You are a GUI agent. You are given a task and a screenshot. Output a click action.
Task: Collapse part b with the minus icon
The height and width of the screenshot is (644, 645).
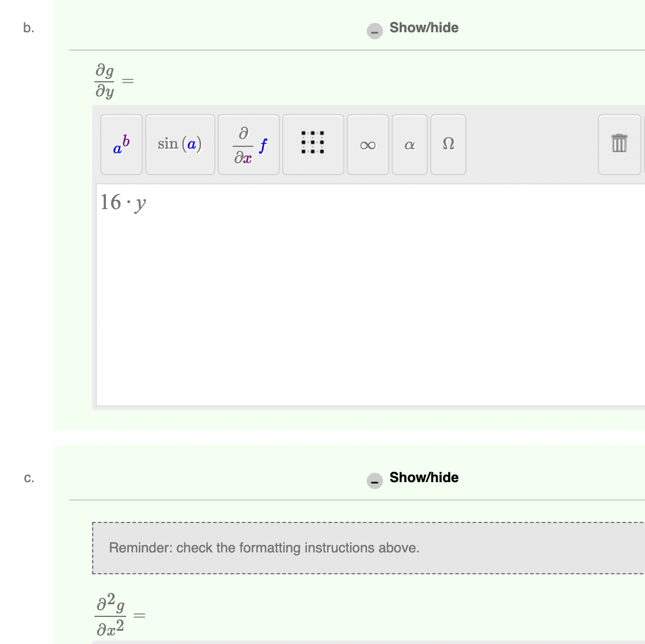click(375, 31)
